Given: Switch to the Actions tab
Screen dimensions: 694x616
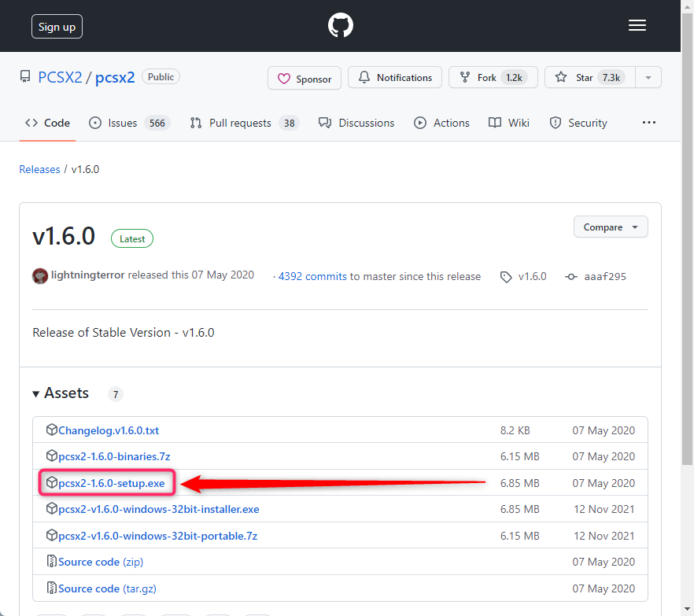Looking at the screenshot, I should click(x=441, y=123).
